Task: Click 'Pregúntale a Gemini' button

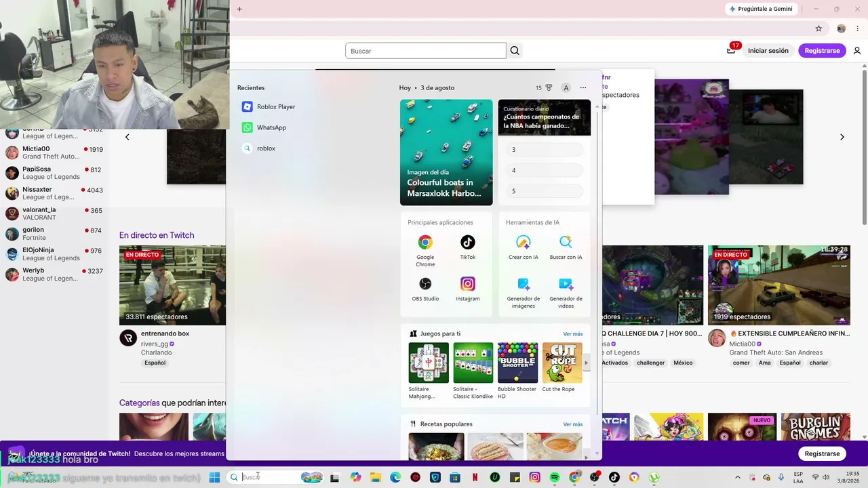Action: 760,9
